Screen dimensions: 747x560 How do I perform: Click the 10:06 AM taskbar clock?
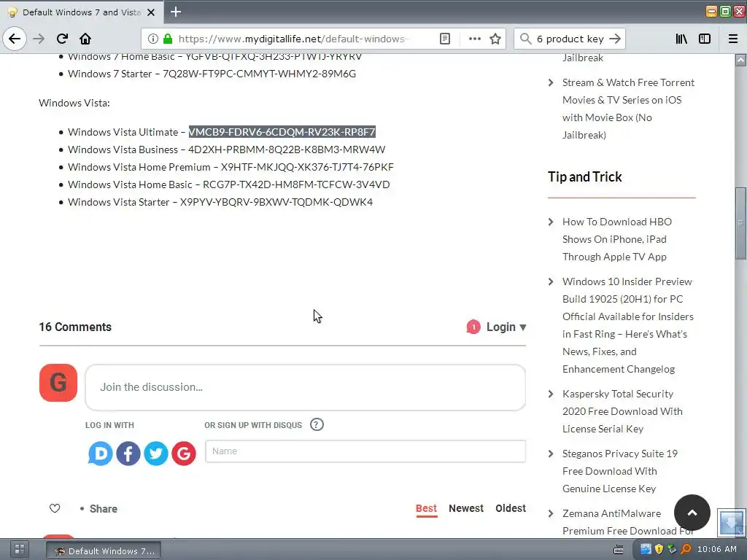click(x=717, y=549)
